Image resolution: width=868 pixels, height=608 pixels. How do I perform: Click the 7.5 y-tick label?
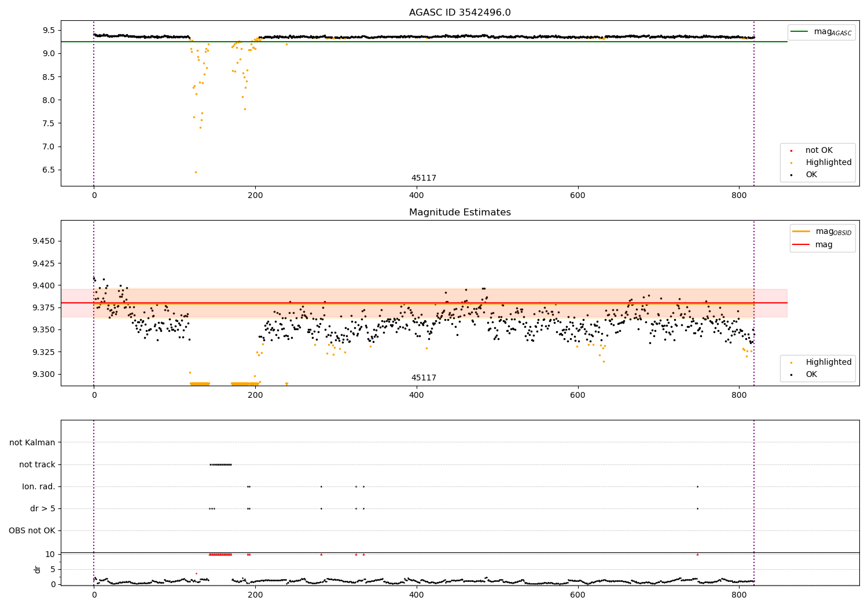click(48, 123)
